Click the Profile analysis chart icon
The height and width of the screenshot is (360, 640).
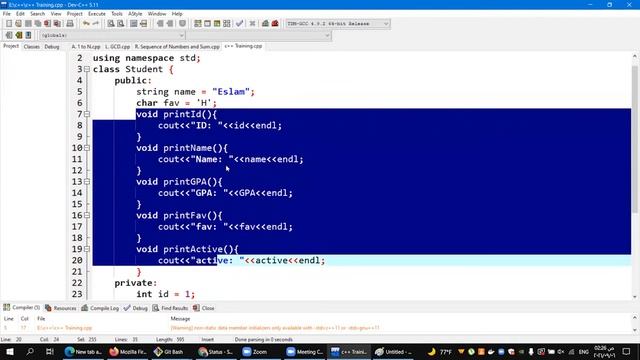pyautogui.click(x=265, y=24)
